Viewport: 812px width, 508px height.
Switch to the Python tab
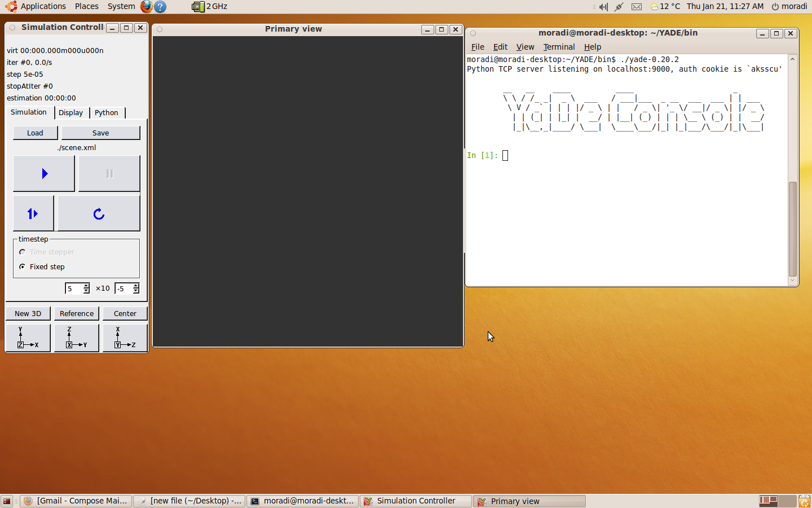(x=107, y=113)
